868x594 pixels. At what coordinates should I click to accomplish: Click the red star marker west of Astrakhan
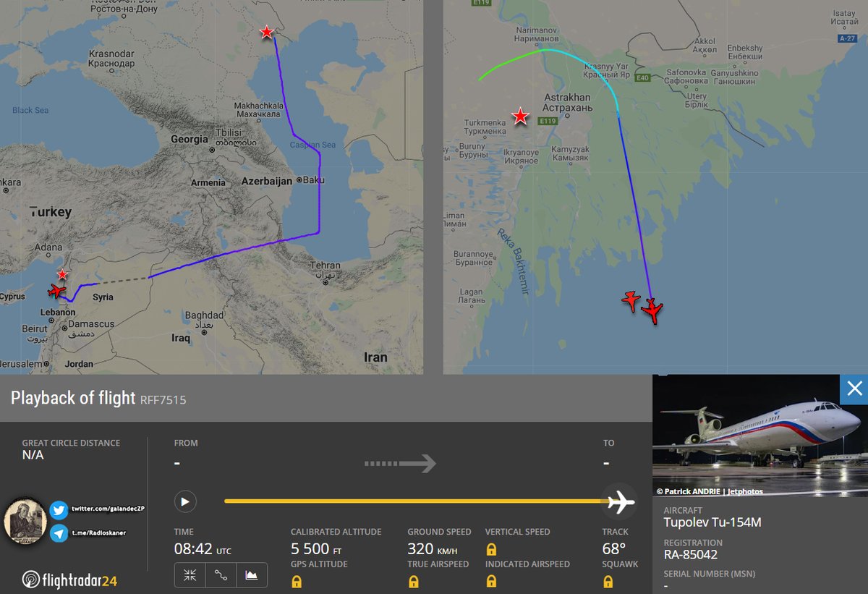[520, 116]
